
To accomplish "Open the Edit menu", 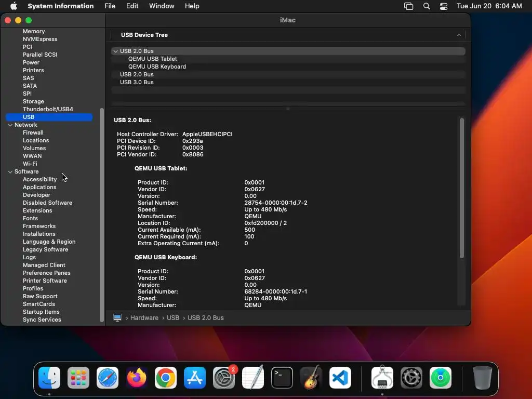I will click(x=132, y=6).
